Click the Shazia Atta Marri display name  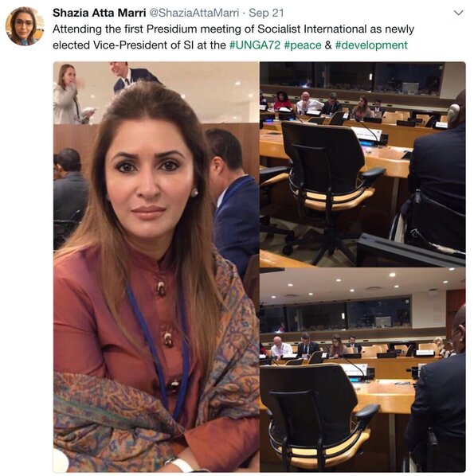pyautogui.click(x=99, y=13)
